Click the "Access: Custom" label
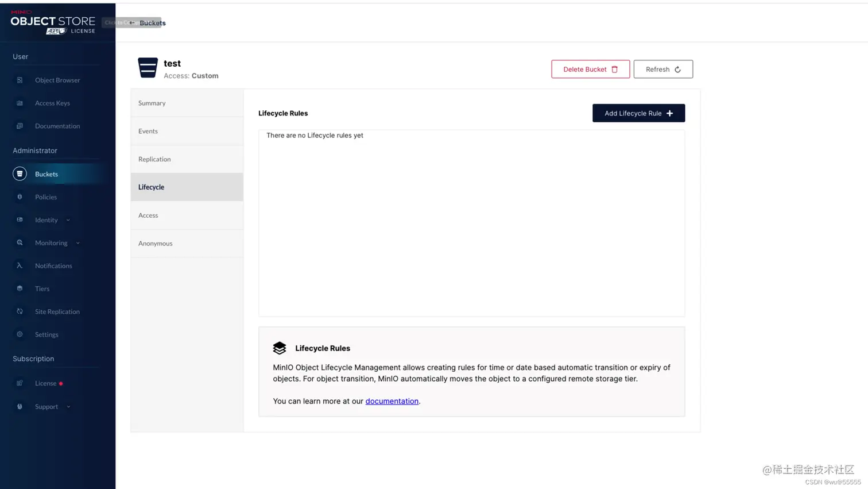The height and width of the screenshot is (489, 868). tap(191, 76)
